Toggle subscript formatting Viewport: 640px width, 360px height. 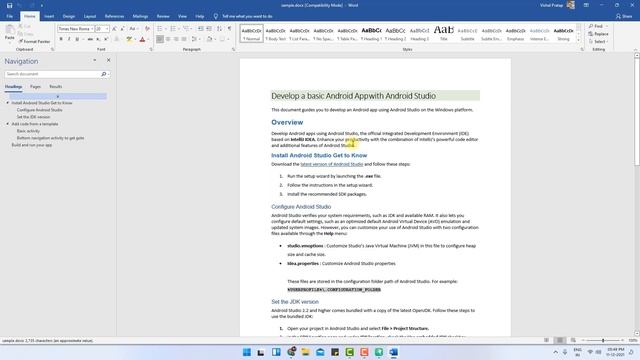[x=98, y=39]
